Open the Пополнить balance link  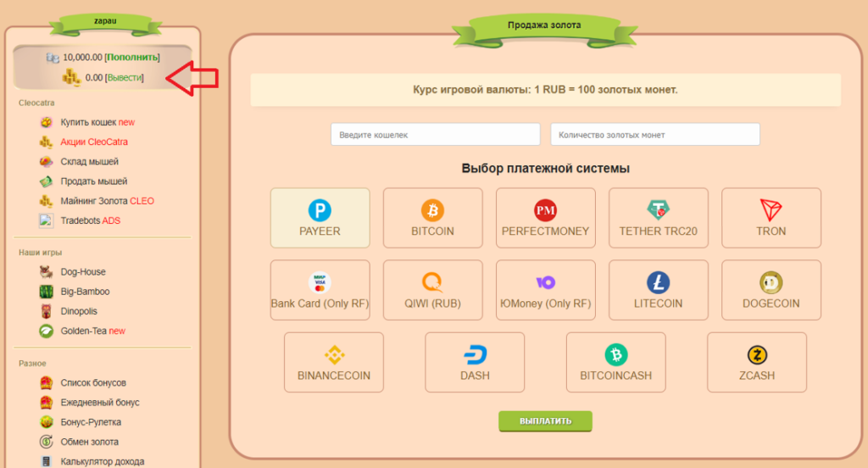[x=131, y=57]
